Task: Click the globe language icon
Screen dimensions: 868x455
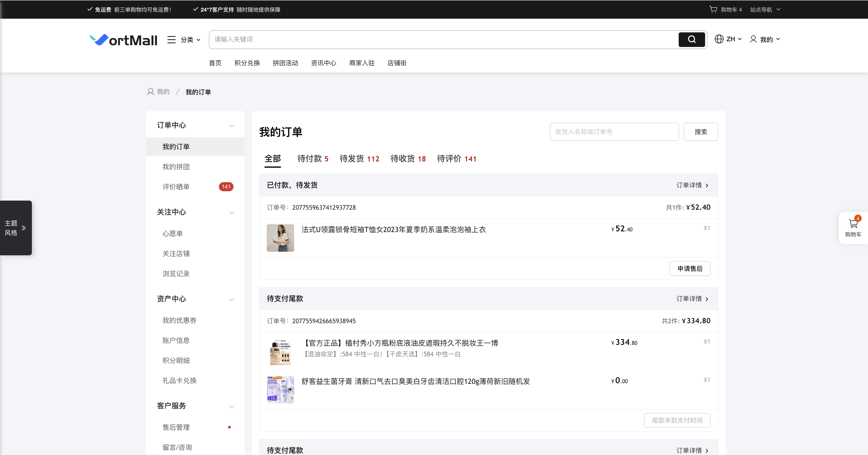Action: coord(719,39)
